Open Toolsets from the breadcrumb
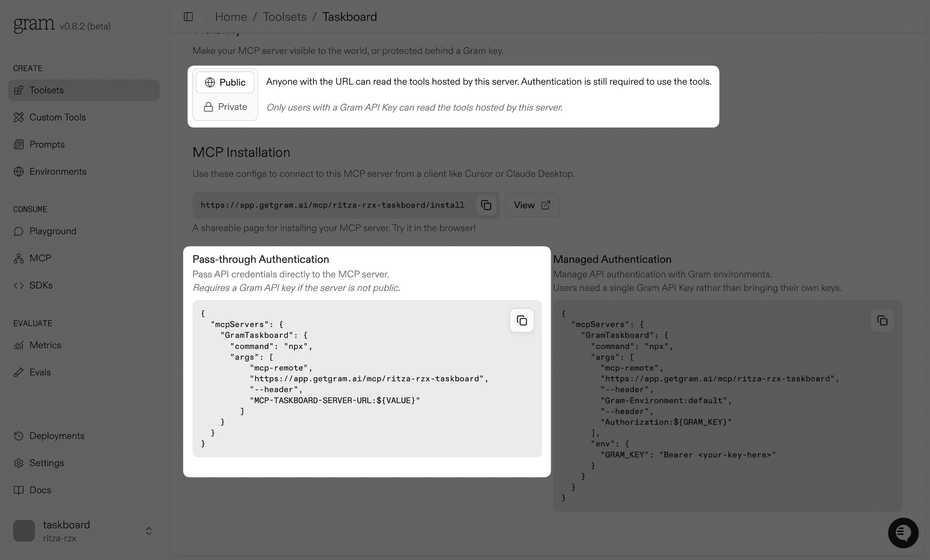This screenshot has width=930, height=560. click(284, 16)
